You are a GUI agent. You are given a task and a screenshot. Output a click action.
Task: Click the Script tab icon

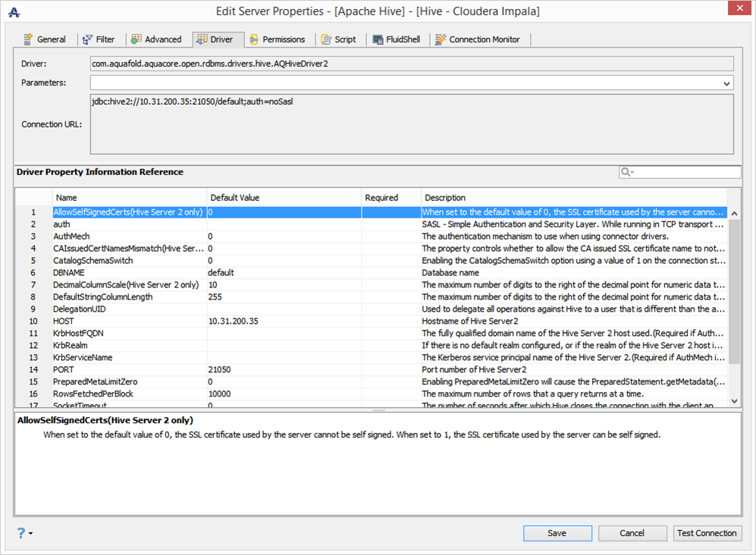point(326,39)
